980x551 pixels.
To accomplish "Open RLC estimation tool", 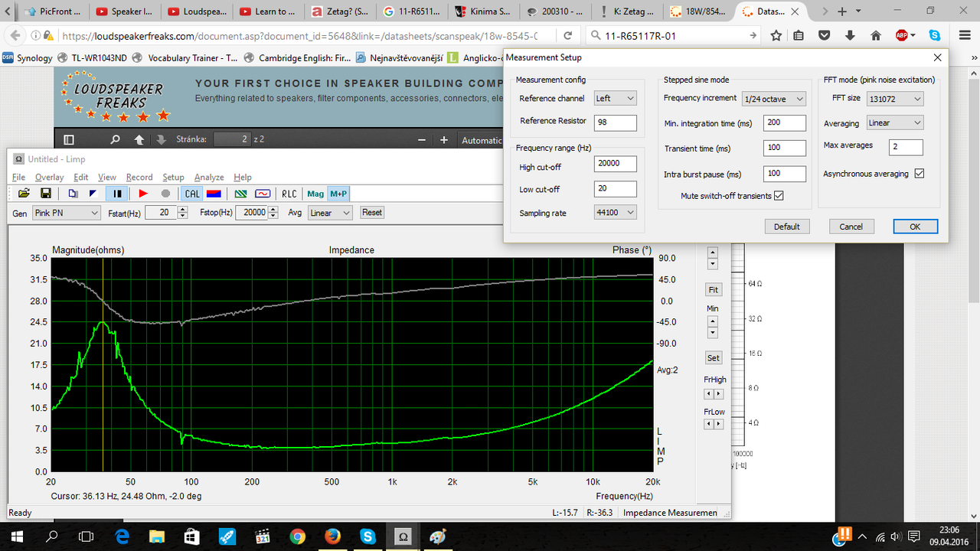I will point(289,194).
